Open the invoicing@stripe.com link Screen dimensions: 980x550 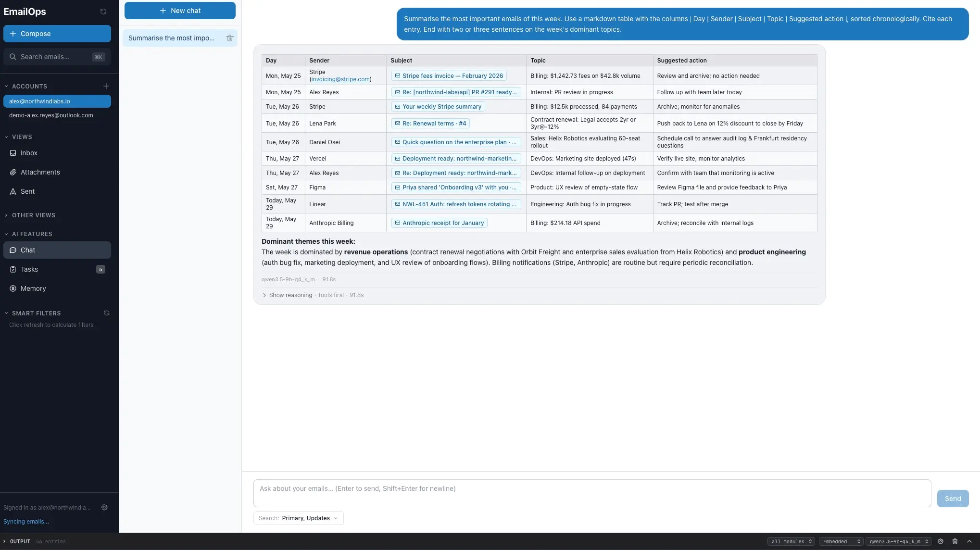click(340, 79)
